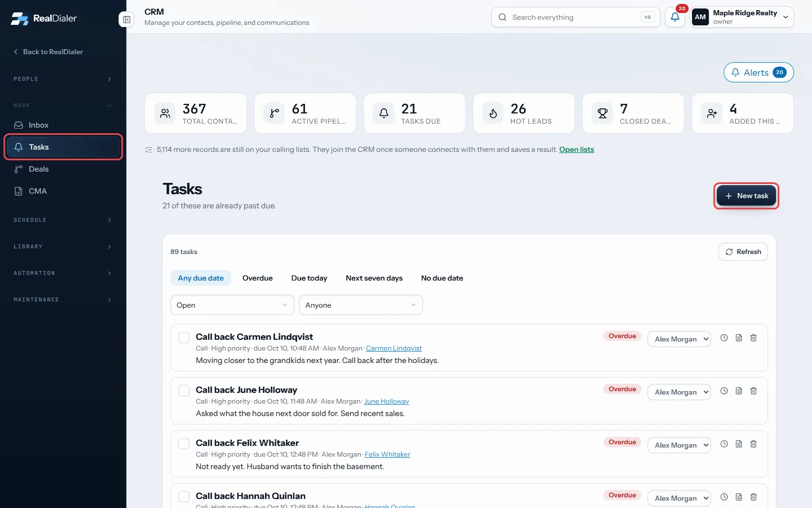Image resolution: width=812 pixels, height=508 pixels.
Task: Switch to the Due today filter tab
Action: coord(309,278)
